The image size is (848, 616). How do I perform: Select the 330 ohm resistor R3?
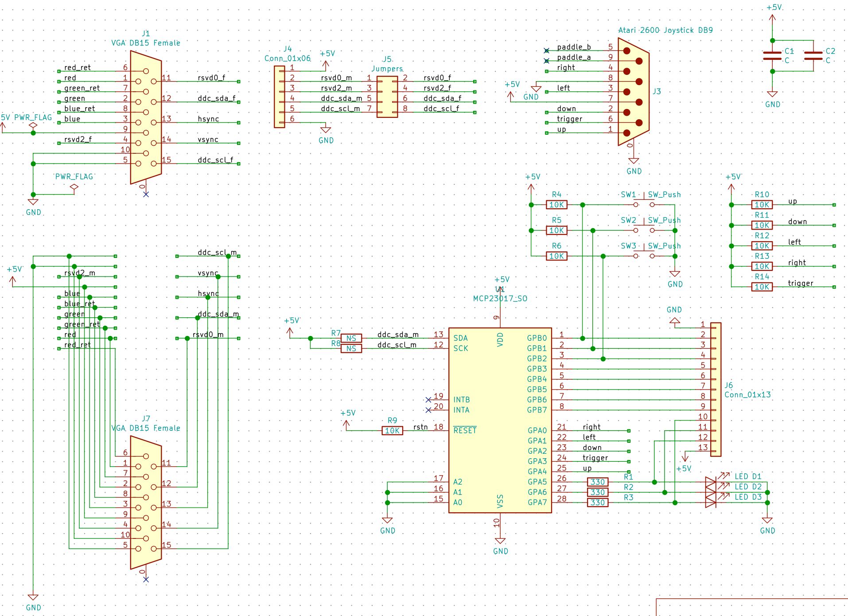pos(598,503)
